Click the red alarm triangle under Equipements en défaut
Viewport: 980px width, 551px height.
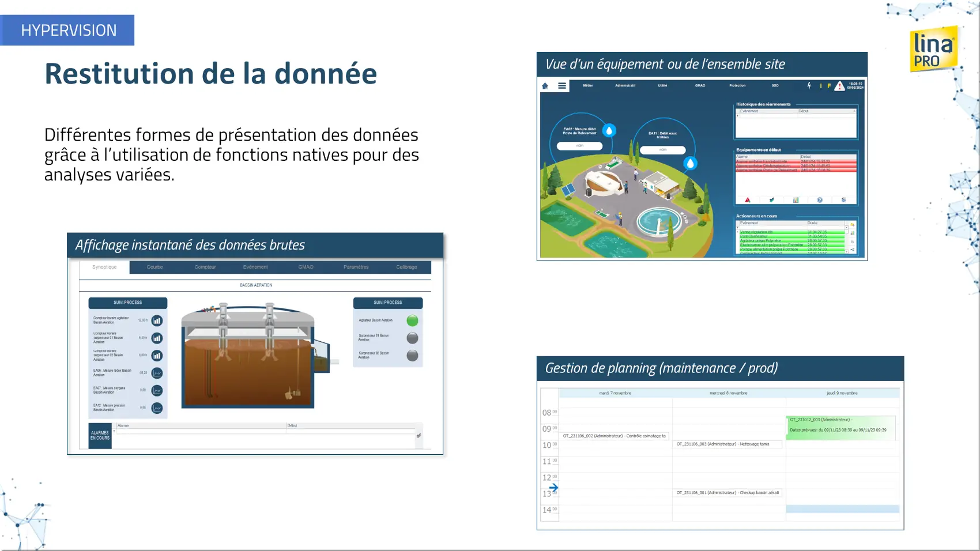[x=748, y=200]
